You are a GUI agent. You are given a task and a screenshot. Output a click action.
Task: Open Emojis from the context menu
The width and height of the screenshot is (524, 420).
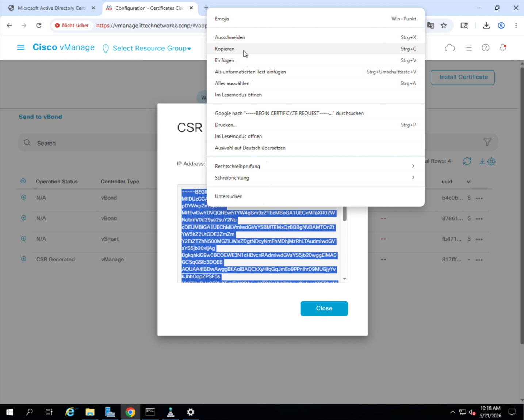315,19
